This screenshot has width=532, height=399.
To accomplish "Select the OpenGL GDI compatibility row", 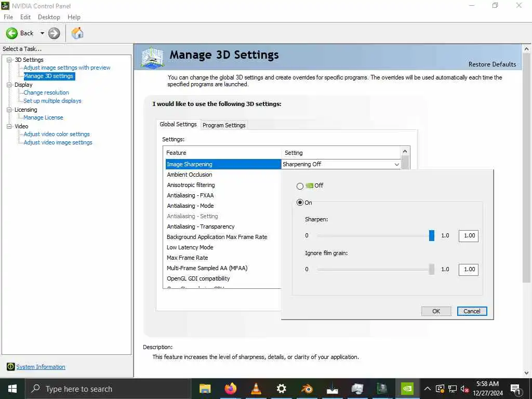I will coord(223,278).
